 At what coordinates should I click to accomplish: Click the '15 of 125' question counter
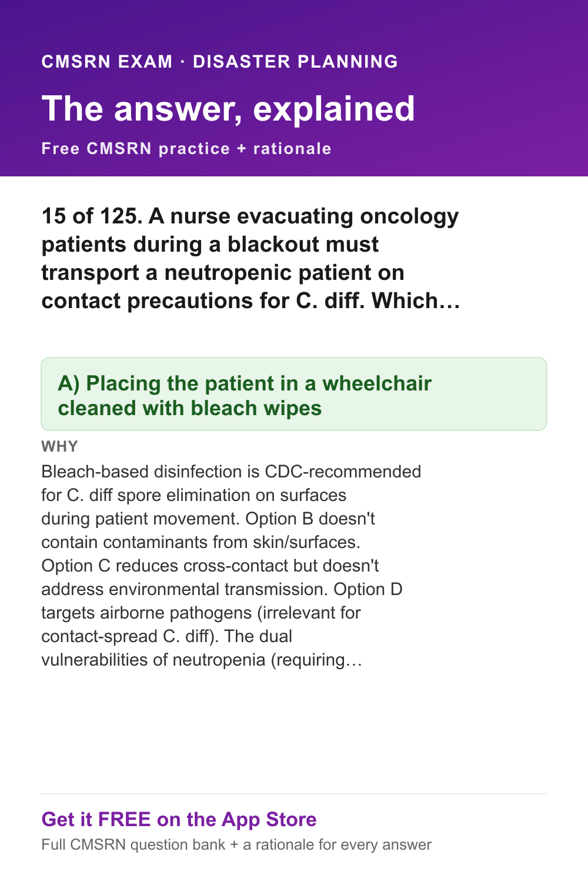point(92,216)
